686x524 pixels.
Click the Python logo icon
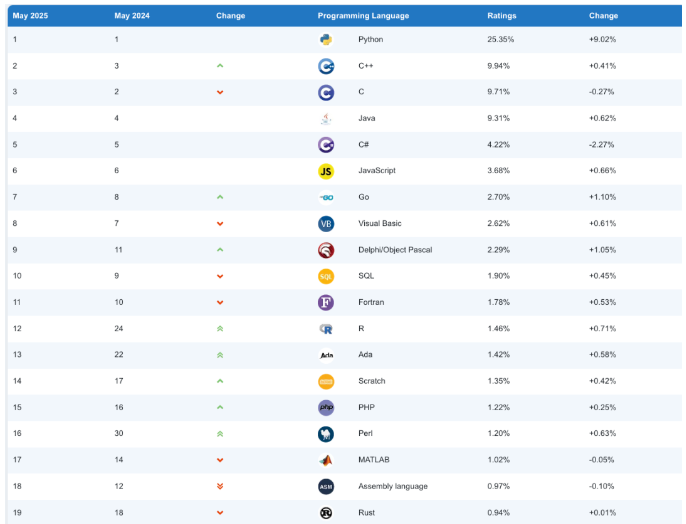tap(326, 40)
